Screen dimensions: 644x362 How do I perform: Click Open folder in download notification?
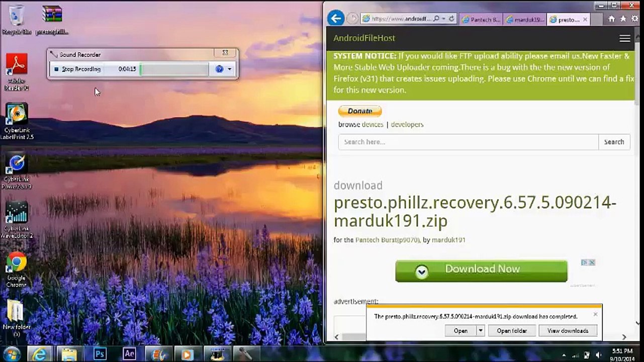512,330
